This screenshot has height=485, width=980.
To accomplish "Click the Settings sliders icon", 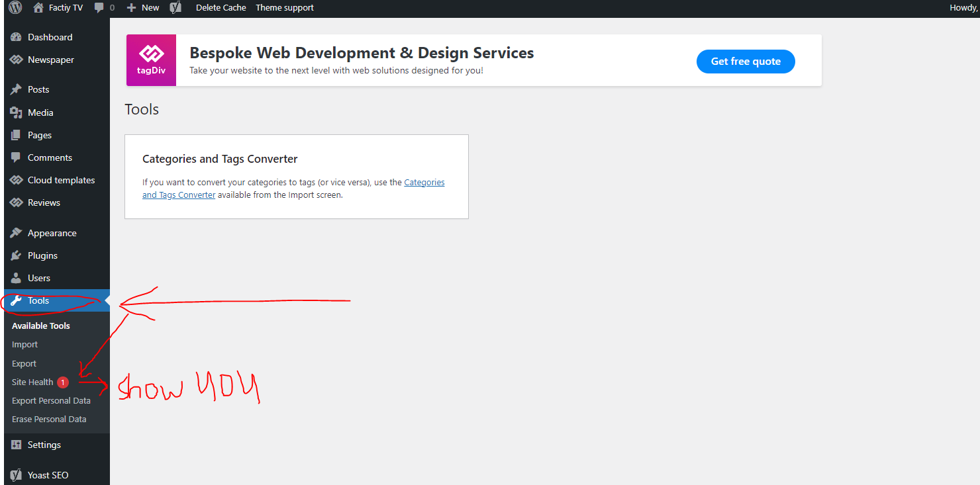I will (17, 445).
